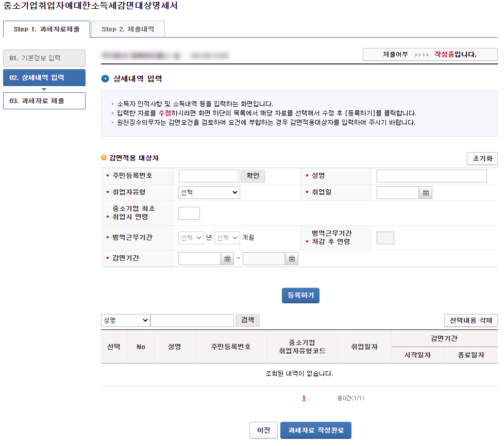
Task: Click the 중소기업 취업자유형코드 column header
Action: click(302, 347)
